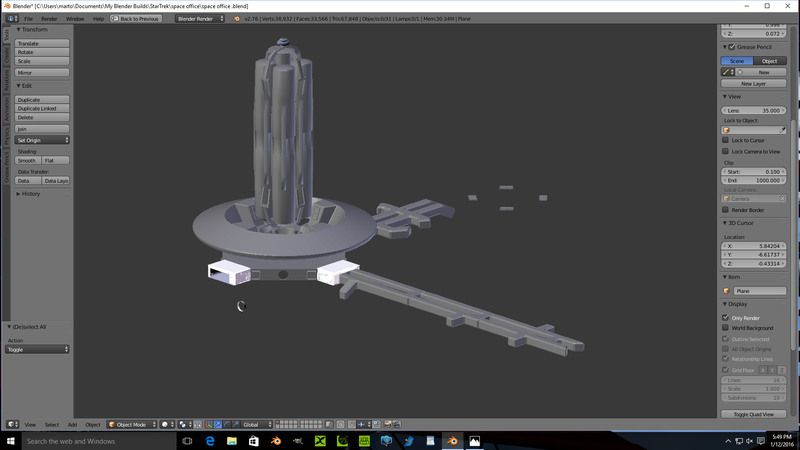Screen dimensions: 800x450
Task: Select the scale manipulator icon
Action: pyautogui.click(x=236, y=424)
